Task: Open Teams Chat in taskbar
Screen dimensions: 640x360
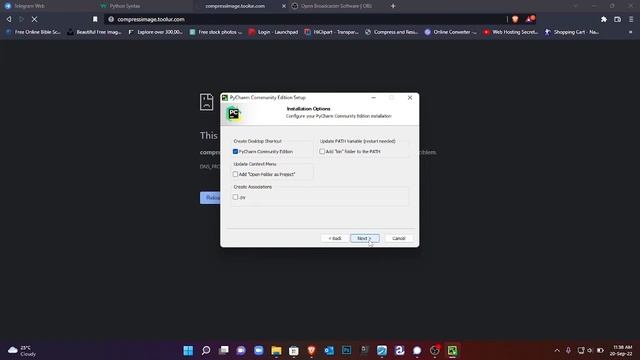Action: pyautogui.click(x=241, y=350)
